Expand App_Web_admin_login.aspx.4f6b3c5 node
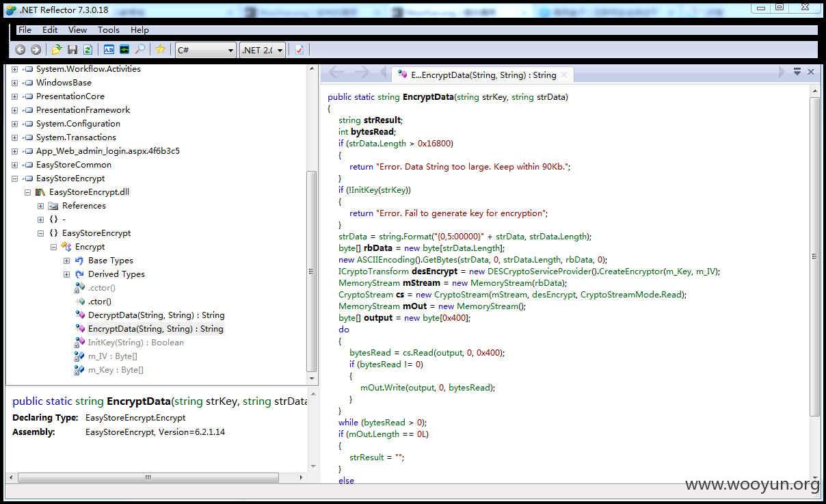Viewport: 826px width, 504px height. (x=14, y=151)
